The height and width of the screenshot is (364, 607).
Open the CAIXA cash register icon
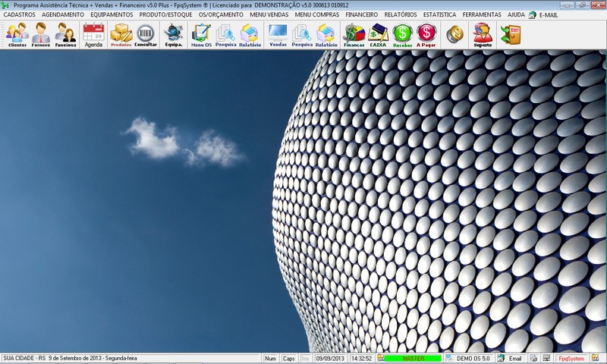(x=378, y=35)
